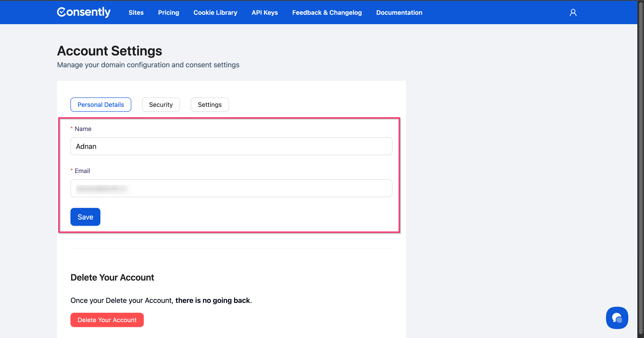Click the Consently logo
This screenshot has height=338, width=644.
pos(83,12)
